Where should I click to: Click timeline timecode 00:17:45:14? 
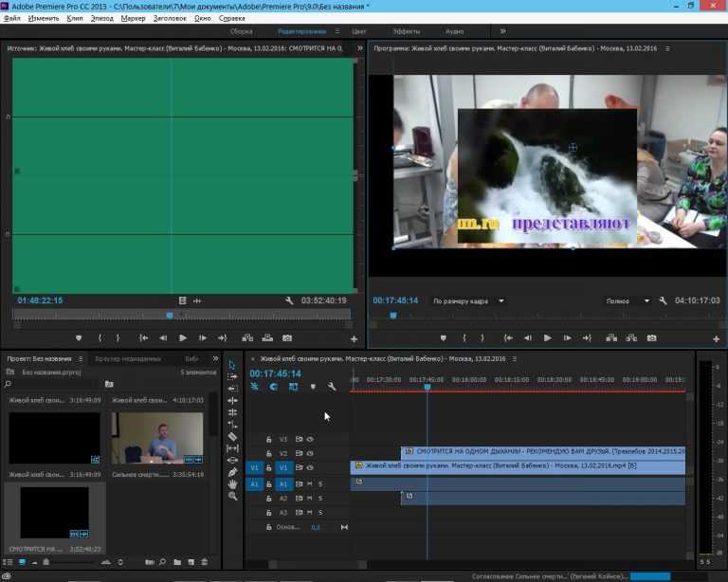[x=275, y=373]
